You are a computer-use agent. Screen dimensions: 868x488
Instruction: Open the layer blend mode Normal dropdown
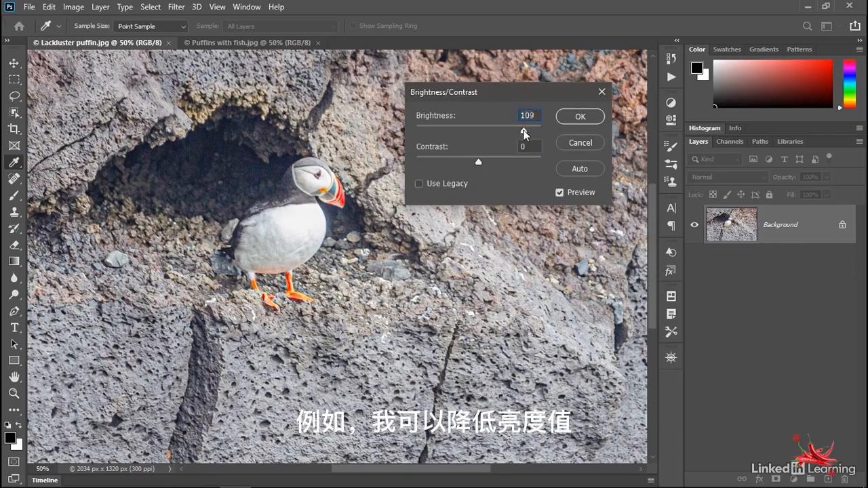(x=726, y=177)
